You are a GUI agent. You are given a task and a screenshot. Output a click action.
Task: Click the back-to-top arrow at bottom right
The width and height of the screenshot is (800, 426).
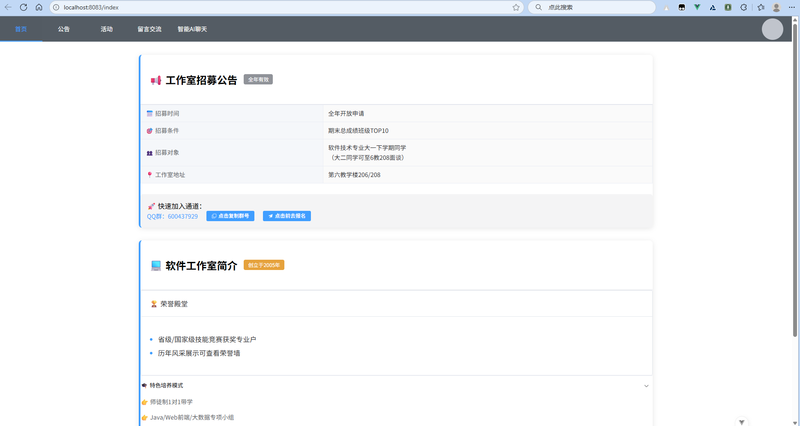coord(741,421)
